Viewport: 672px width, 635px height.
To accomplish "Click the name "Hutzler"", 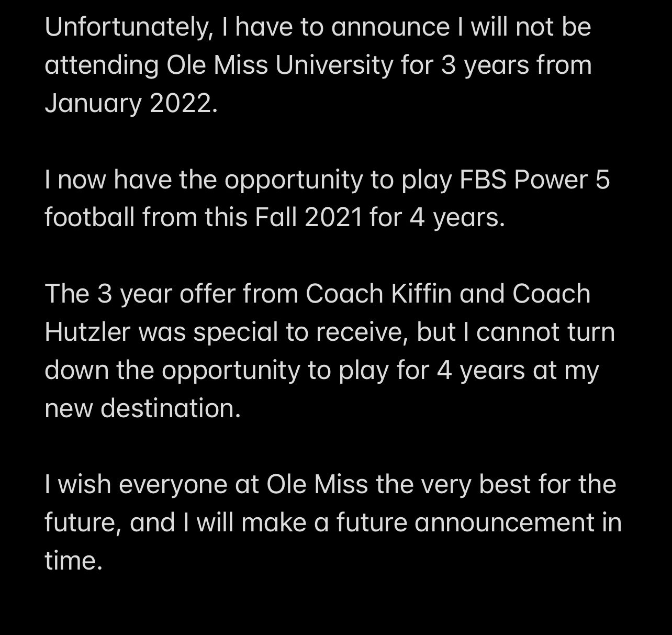I will [x=87, y=332].
